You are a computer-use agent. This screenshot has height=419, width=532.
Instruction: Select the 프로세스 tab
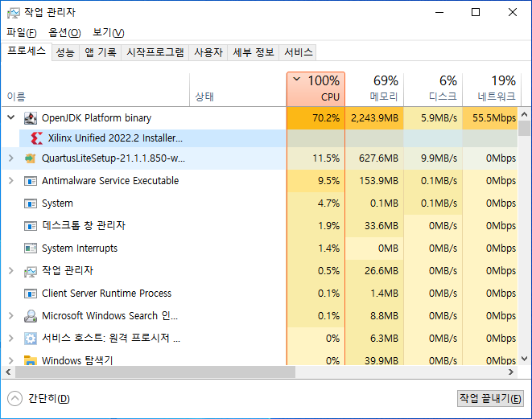coord(27,51)
